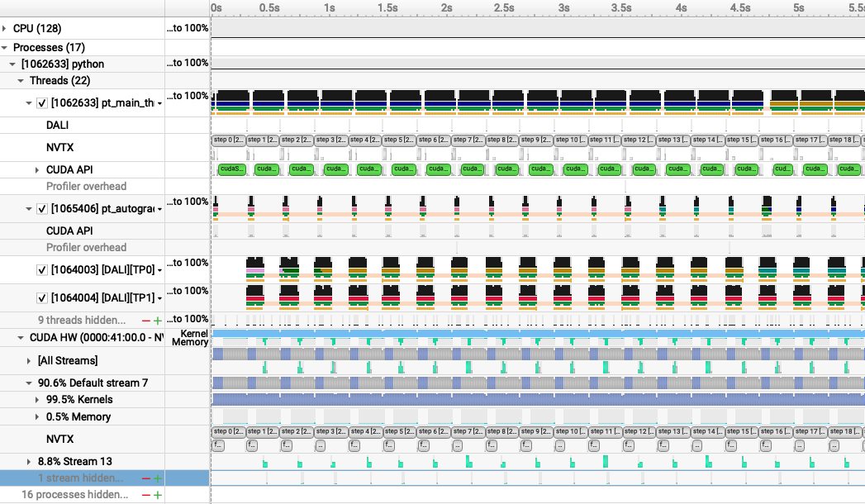Click 'step 14' range in pt_main_thread NVTX row
This screenshot has width=865, height=504.
(707, 140)
